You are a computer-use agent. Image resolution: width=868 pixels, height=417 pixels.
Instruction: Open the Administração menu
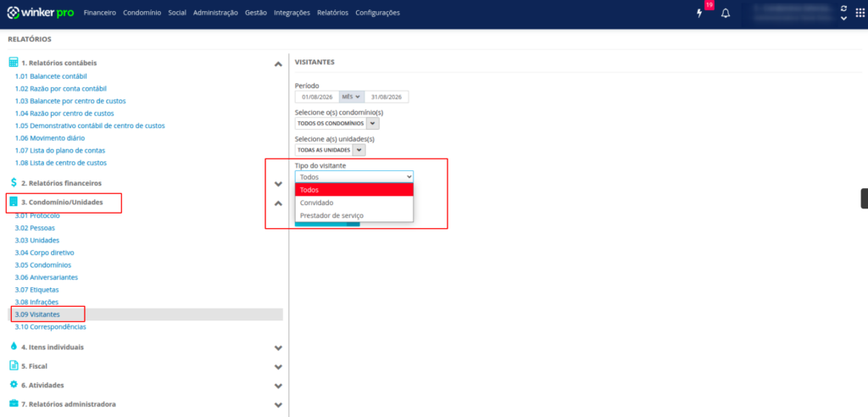coord(215,13)
